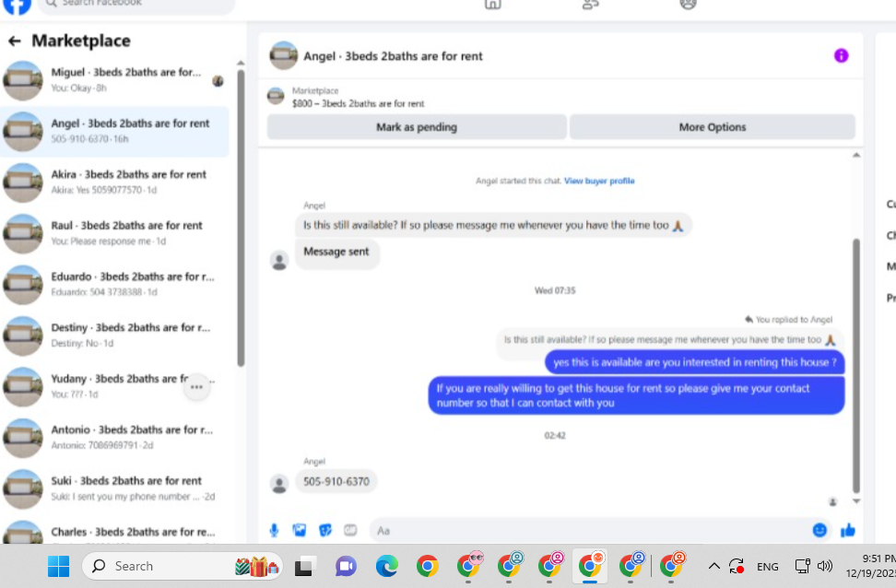896x588 pixels.
Task: Click the conversation list scrollbar
Action: (241, 218)
